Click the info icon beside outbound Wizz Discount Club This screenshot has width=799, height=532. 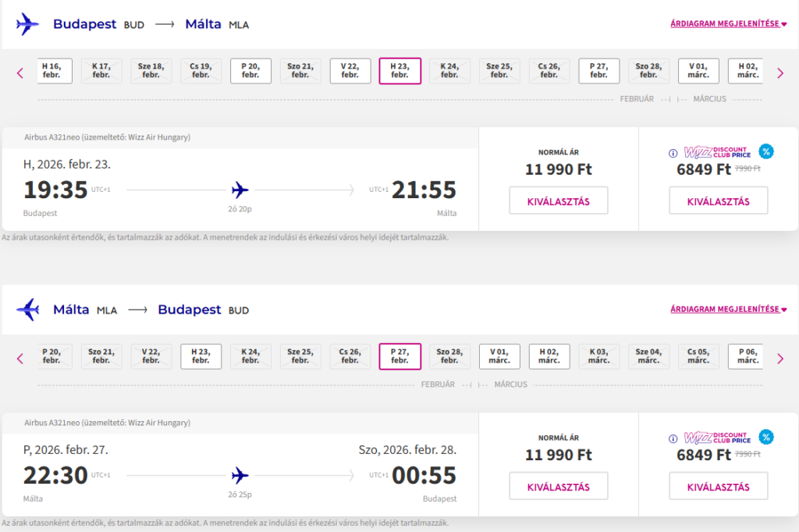click(673, 153)
